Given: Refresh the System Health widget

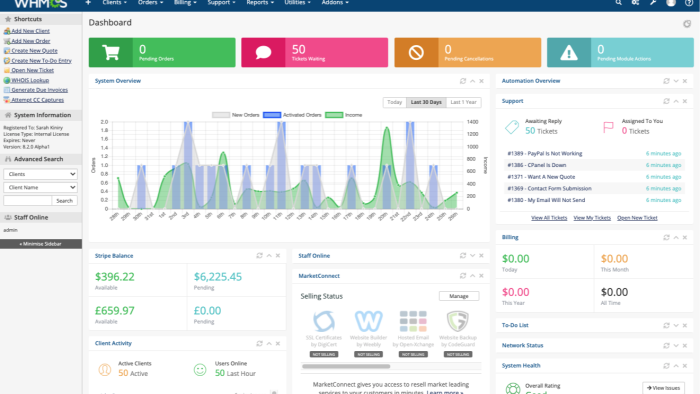Looking at the screenshot, I should pyautogui.click(x=667, y=365).
